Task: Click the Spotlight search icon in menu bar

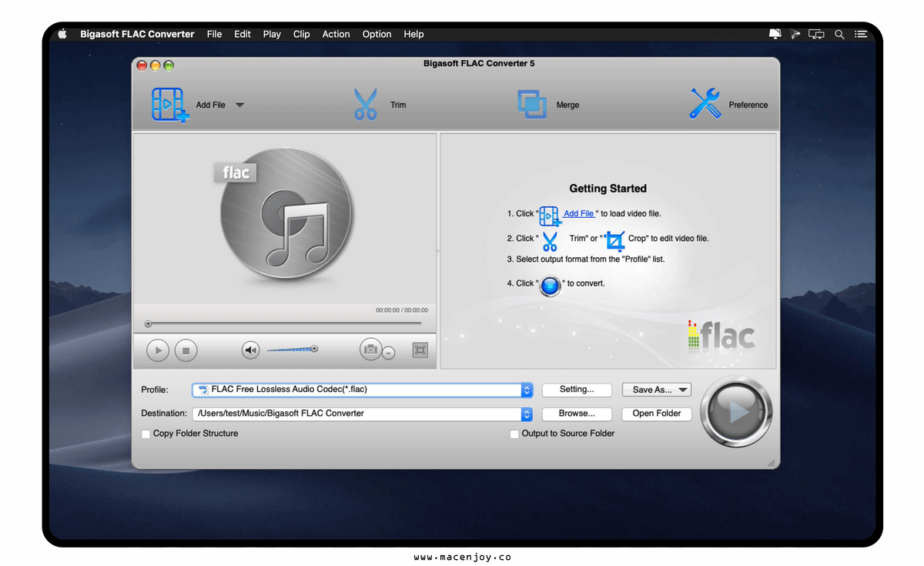Action: pyautogui.click(x=839, y=34)
